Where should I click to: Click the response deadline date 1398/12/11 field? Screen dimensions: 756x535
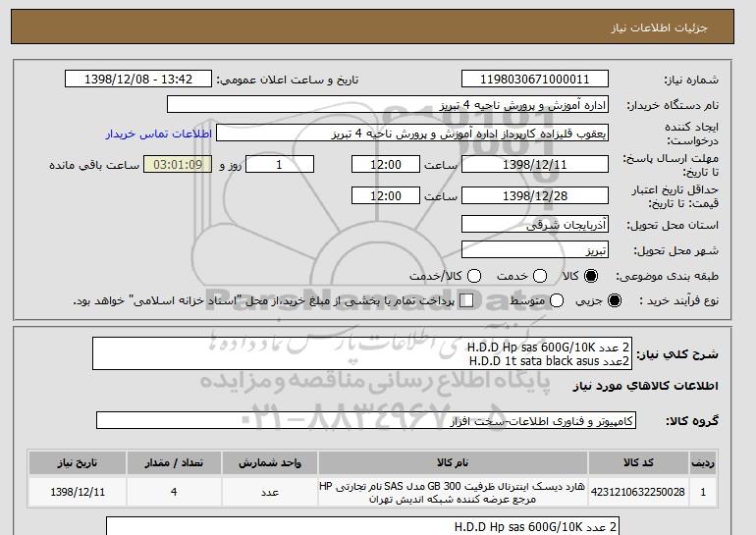(535, 164)
